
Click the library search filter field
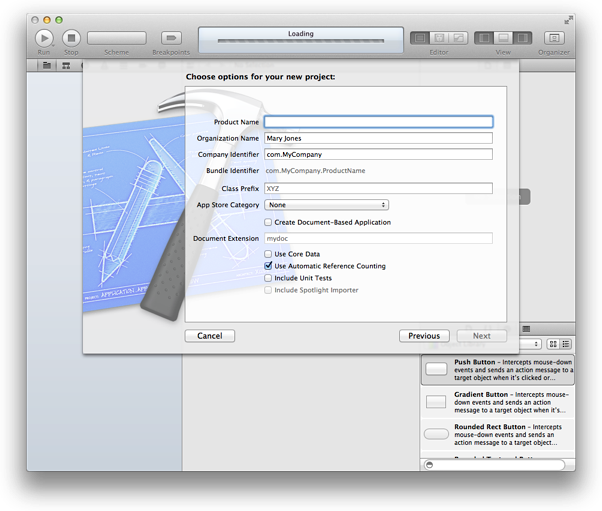pyautogui.click(x=494, y=465)
